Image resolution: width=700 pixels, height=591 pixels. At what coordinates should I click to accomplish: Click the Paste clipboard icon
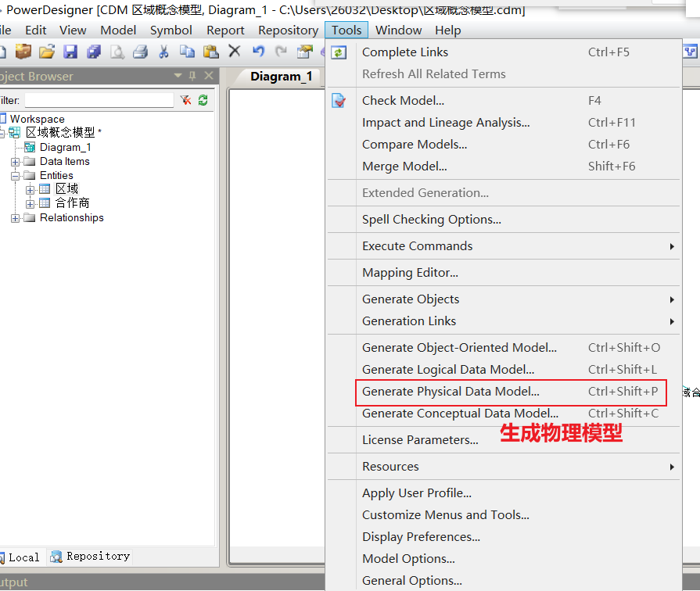tap(210, 52)
